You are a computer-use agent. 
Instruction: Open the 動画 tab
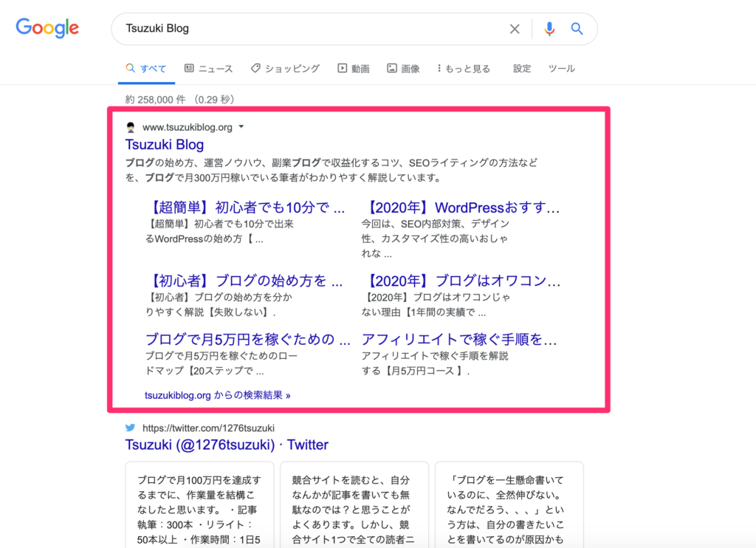354,69
